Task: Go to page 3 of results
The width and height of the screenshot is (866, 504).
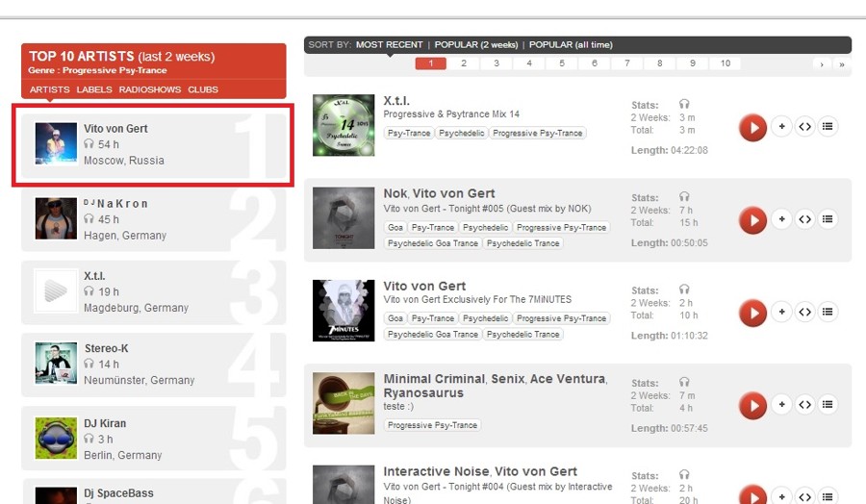Action: click(497, 63)
